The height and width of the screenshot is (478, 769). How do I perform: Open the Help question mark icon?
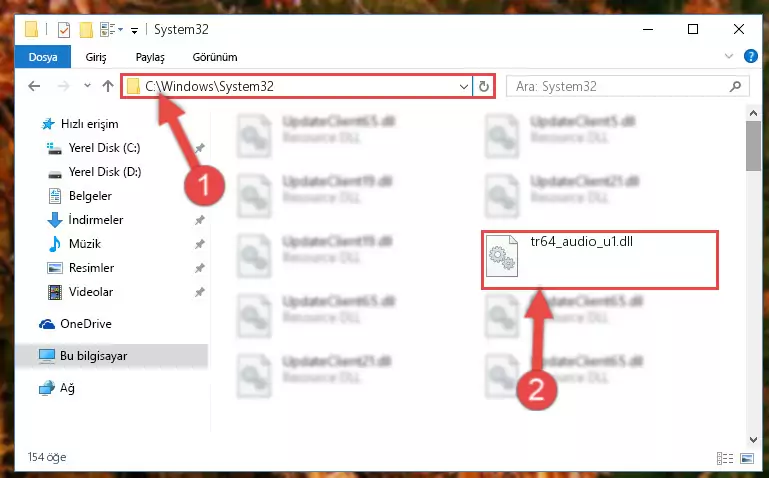(750, 56)
